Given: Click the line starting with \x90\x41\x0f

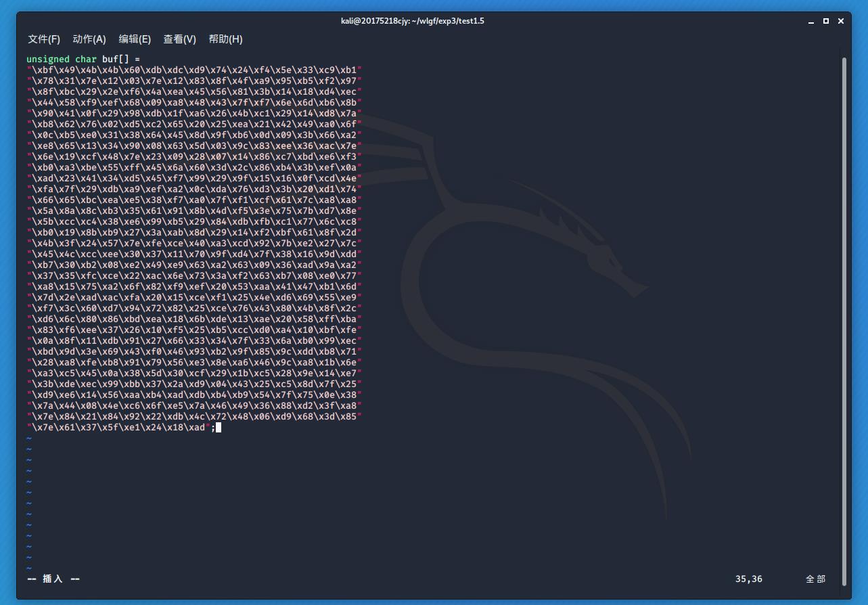Looking at the screenshot, I should click(x=195, y=114).
